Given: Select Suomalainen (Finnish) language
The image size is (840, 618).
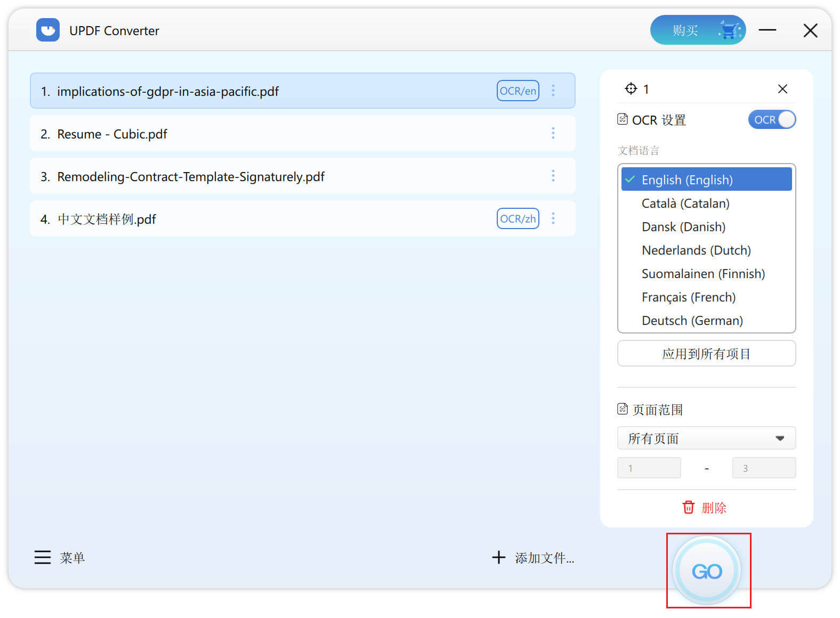Looking at the screenshot, I should coord(706,273).
